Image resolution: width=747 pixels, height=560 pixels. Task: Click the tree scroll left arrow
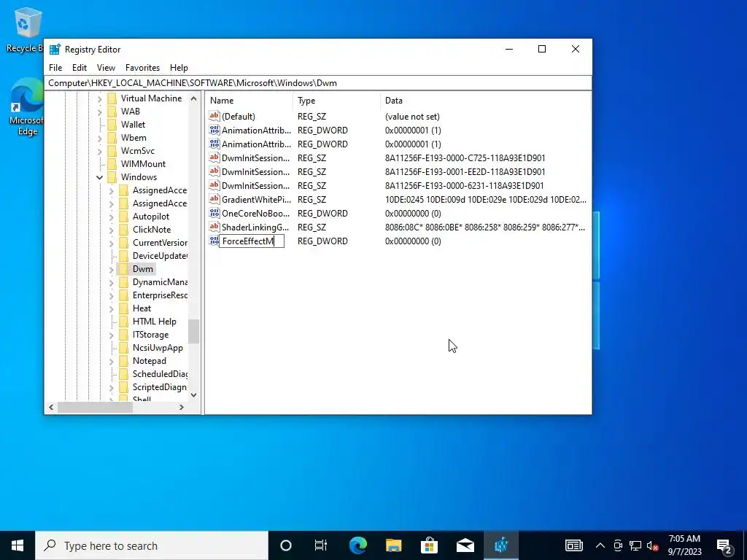[x=52, y=407]
